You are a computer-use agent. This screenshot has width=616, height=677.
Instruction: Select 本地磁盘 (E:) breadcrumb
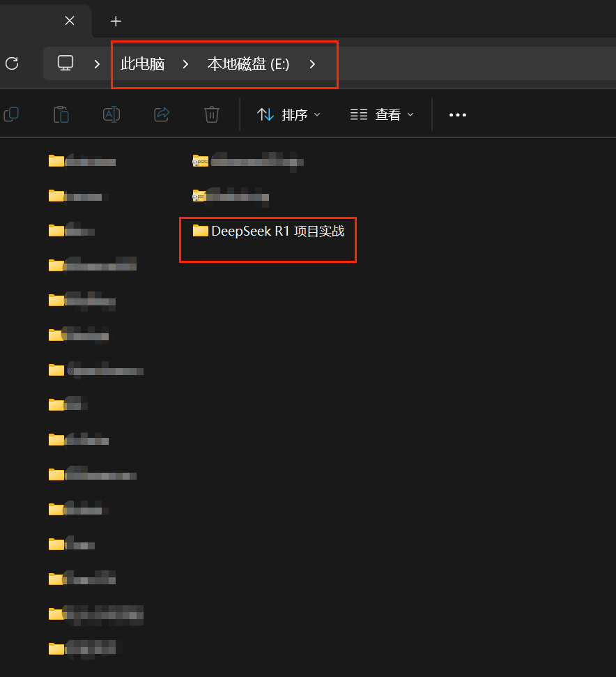coord(249,64)
